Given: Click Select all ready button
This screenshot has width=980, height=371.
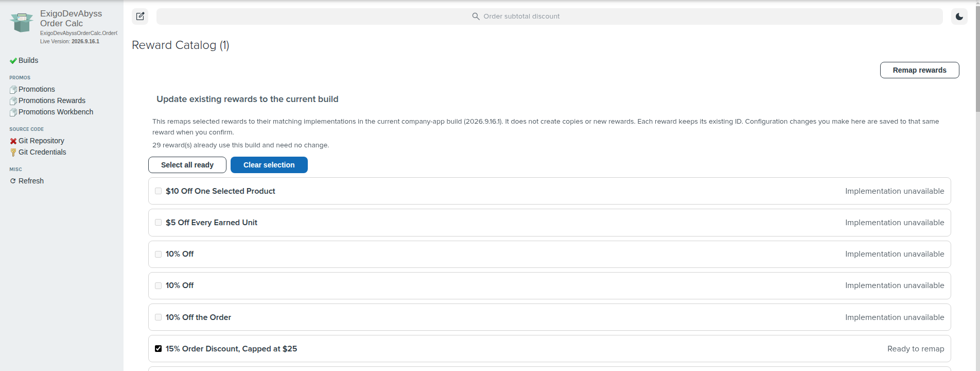Looking at the screenshot, I should pos(187,165).
